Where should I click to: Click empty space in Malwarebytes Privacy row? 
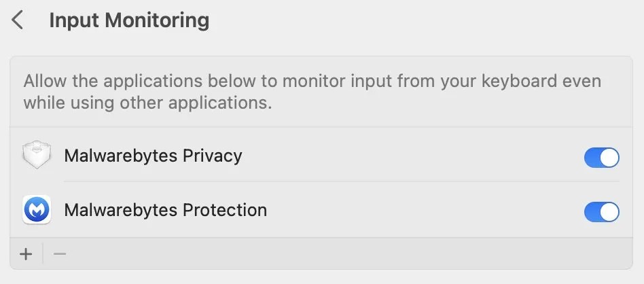[x=408, y=156]
